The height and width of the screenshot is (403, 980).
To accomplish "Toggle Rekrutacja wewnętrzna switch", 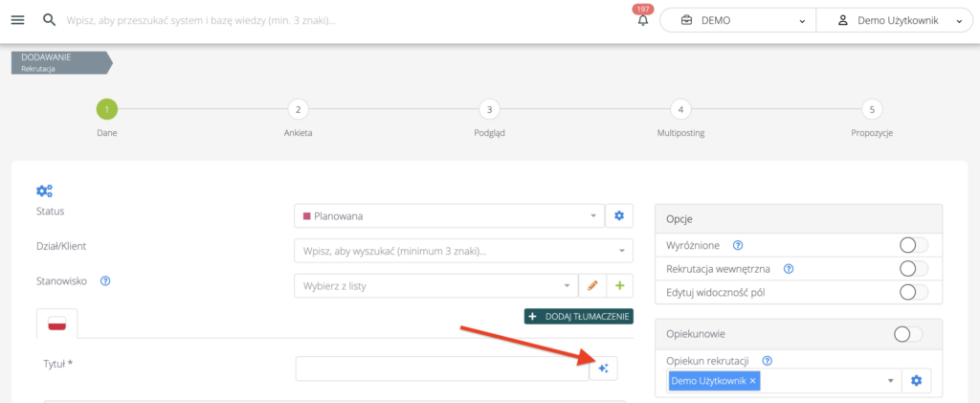I will pyautogui.click(x=914, y=269).
